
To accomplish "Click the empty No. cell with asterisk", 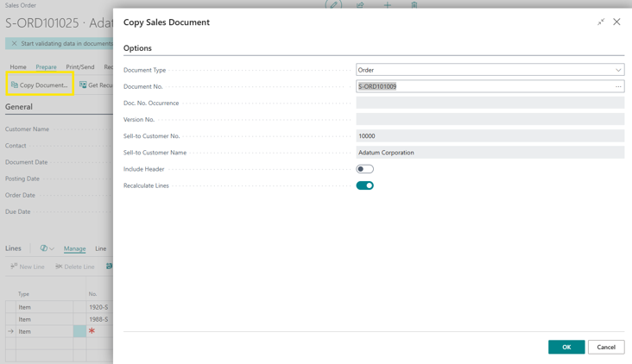I will click(99, 331).
